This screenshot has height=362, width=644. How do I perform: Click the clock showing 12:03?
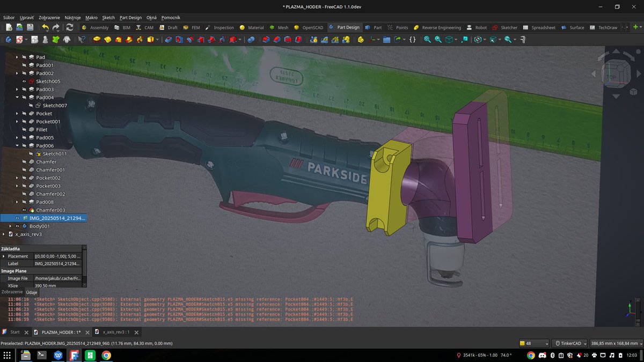pyautogui.click(x=631, y=355)
